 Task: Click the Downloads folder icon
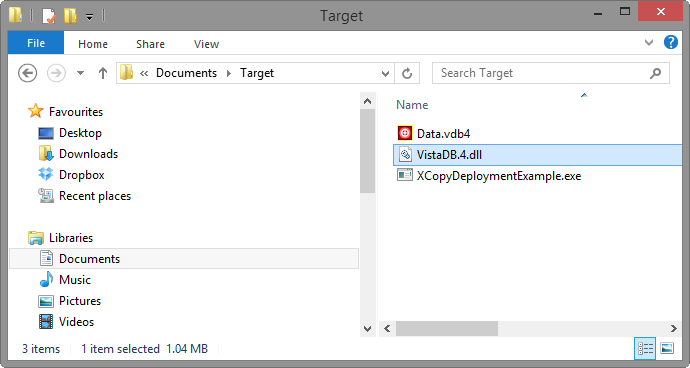pyautogui.click(x=46, y=154)
